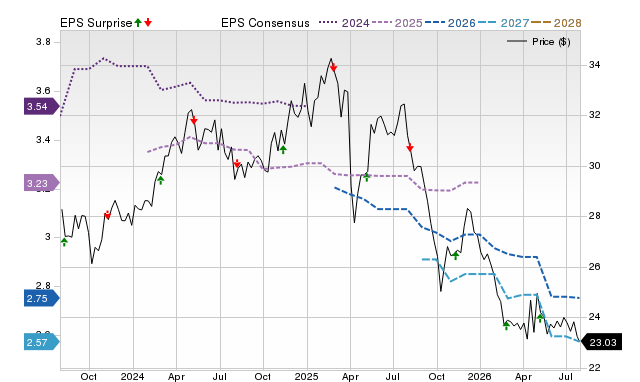Click the EPS Consensus legend title

(265, 23)
